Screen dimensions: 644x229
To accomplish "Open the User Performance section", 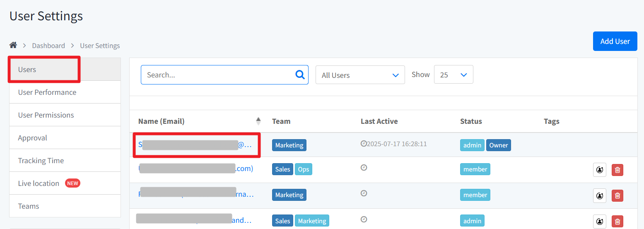I will 47,92.
